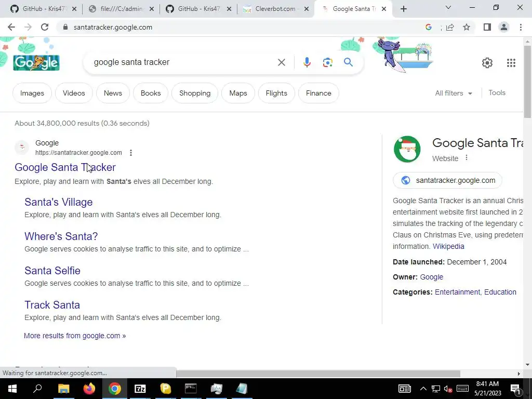Open the Track Santa link
The height and width of the screenshot is (399, 532).
point(52,304)
